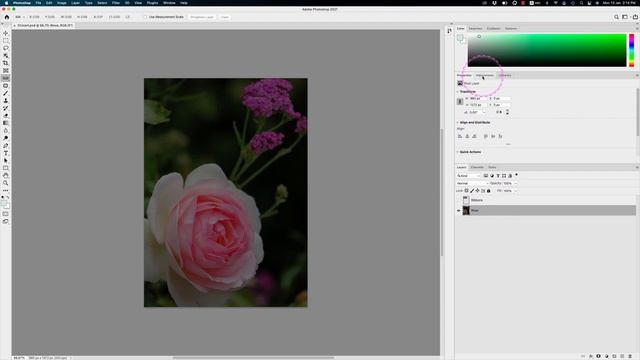This screenshot has height=360, width=640.
Task: Select the Object Selection tool
Action: [x=6, y=56]
